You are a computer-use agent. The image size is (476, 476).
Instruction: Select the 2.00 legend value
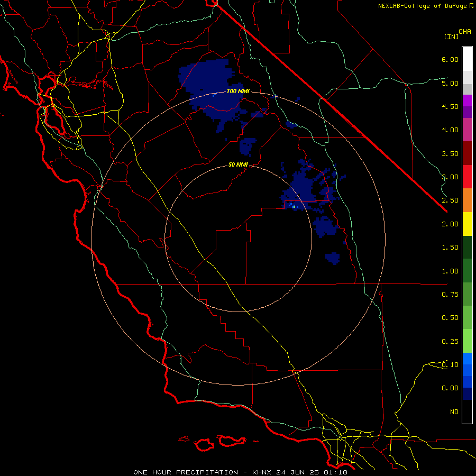click(x=450, y=224)
